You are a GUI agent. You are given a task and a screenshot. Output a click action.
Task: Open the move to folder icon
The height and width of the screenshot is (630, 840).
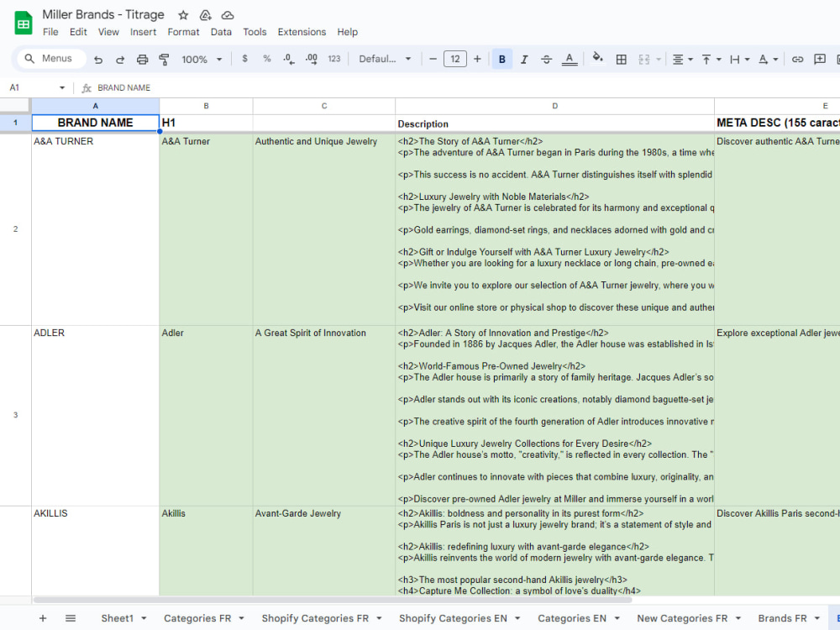(x=205, y=15)
